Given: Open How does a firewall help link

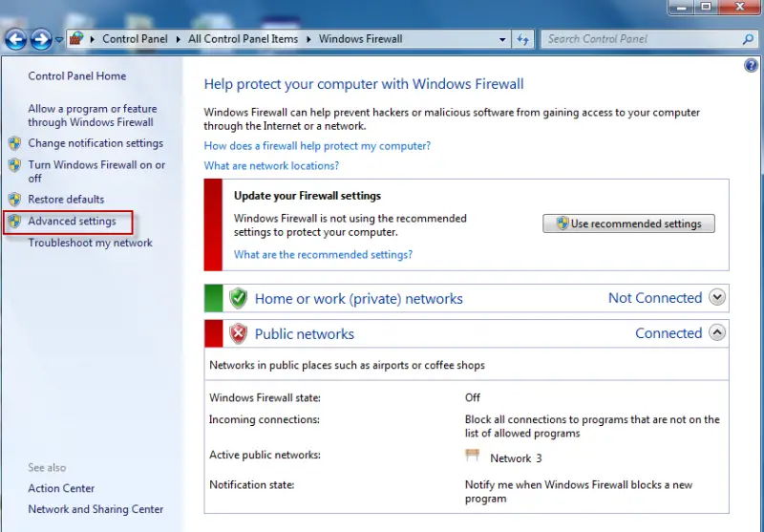Looking at the screenshot, I should (x=317, y=146).
